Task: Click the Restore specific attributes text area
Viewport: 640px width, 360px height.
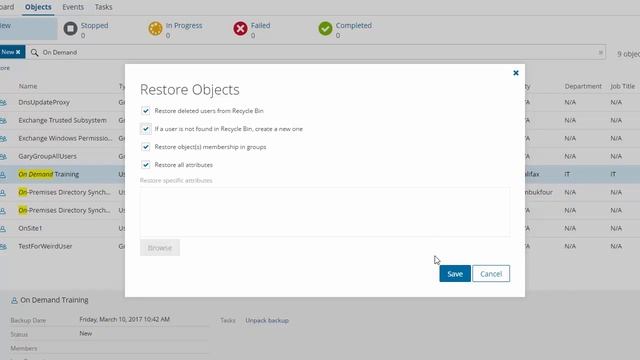Action: click(324, 211)
